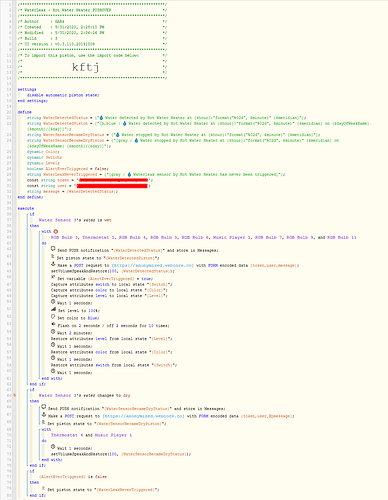Image resolution: width=388 pixels, height=500 pixels.
Task: Click the color icon beside Set color to Blue
Action: point(53,317)
